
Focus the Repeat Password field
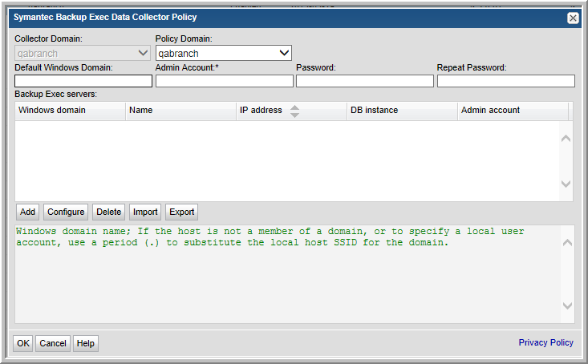505,81
